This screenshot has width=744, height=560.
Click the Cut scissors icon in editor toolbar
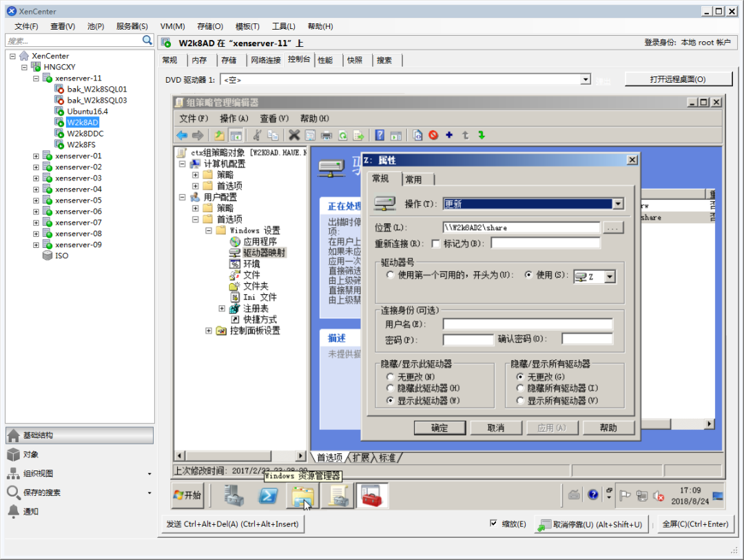pos(257,135)
